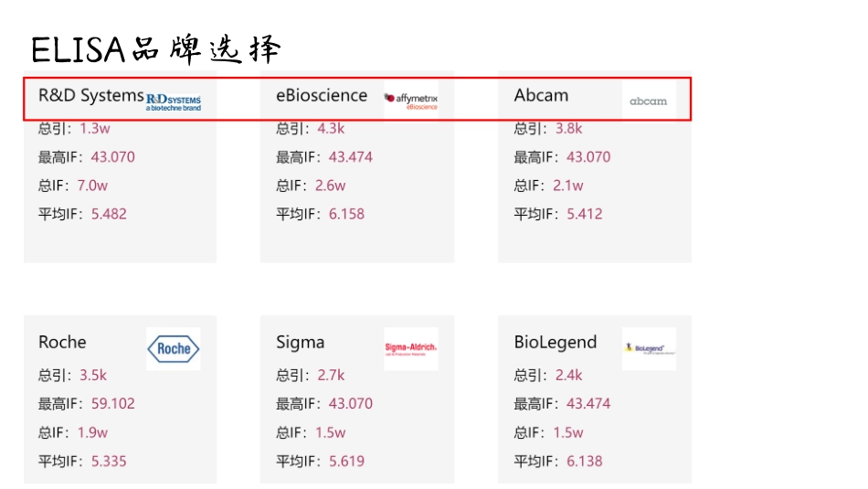Click the R&D Systems logo icon

coord(174,100)
